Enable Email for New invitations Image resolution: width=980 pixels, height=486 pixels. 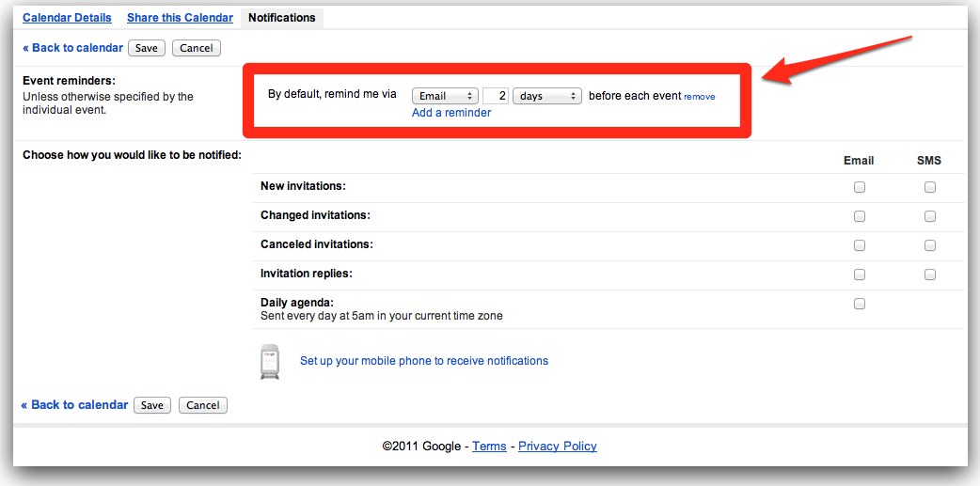pyautogui.click(x=859, y=187)
